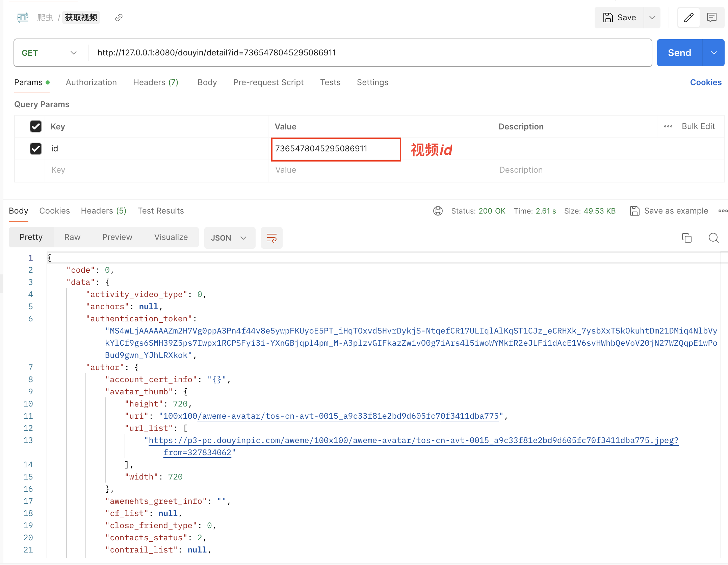Click the comment/chat icon
This screenshot has width=728, height=565.
click(712, 17)
